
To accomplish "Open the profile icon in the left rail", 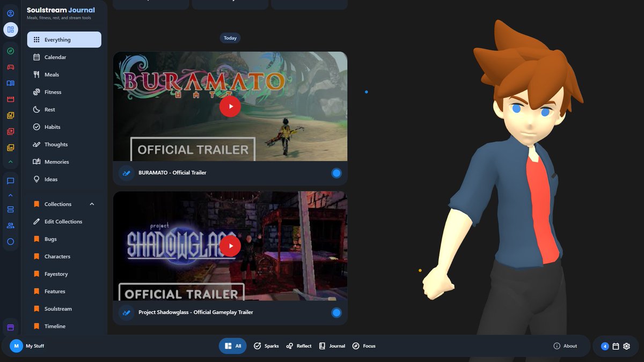I will 10,13.
